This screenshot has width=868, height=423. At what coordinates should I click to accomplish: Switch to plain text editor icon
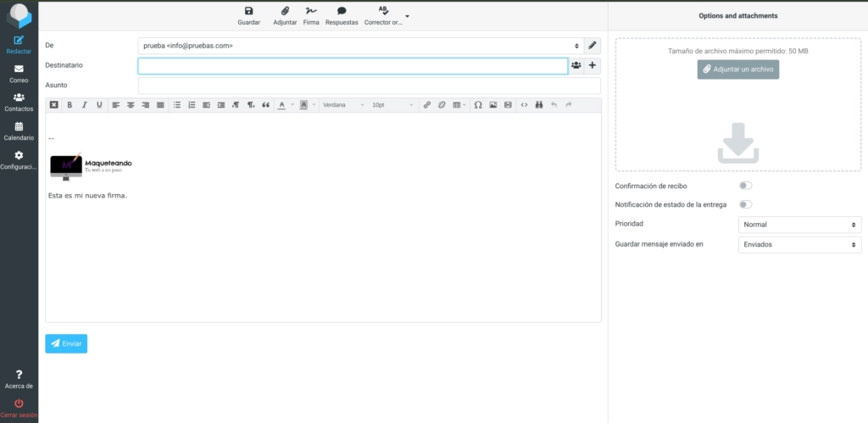(53, 104)
